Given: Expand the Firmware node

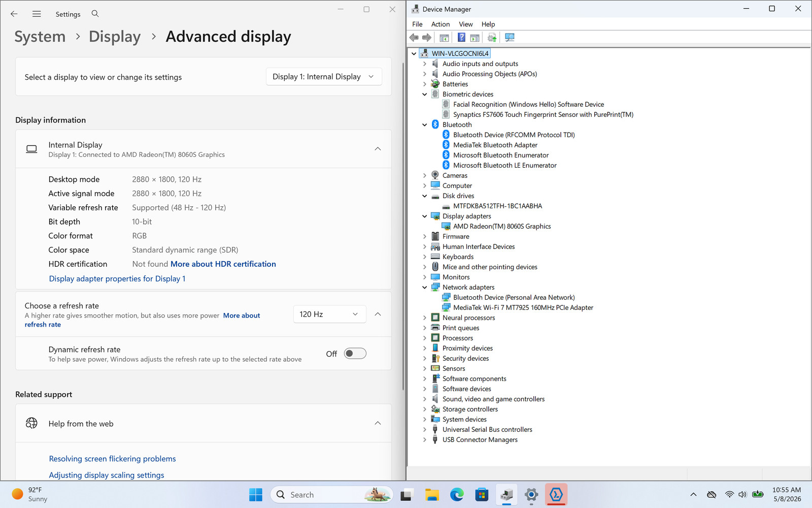Looking at the screenshot, I should coord(425,236).
